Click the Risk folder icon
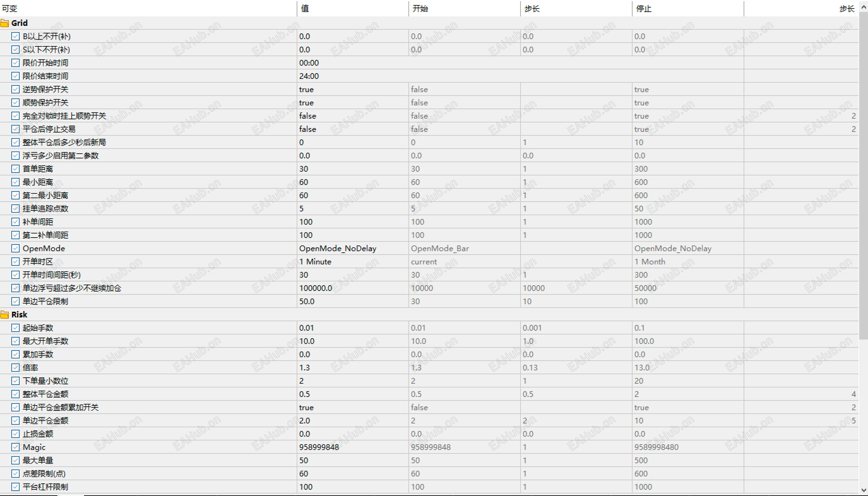 5,315
